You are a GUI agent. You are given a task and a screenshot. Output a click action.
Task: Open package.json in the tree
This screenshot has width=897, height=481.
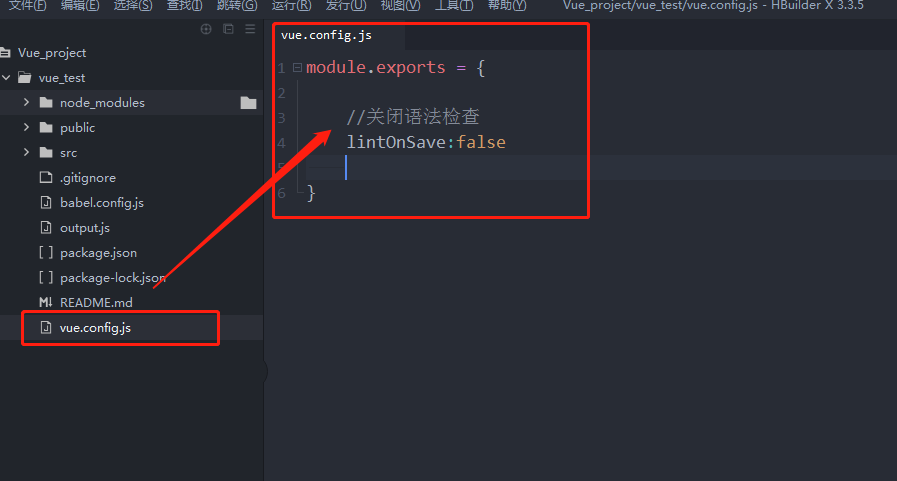pos(98,253)
